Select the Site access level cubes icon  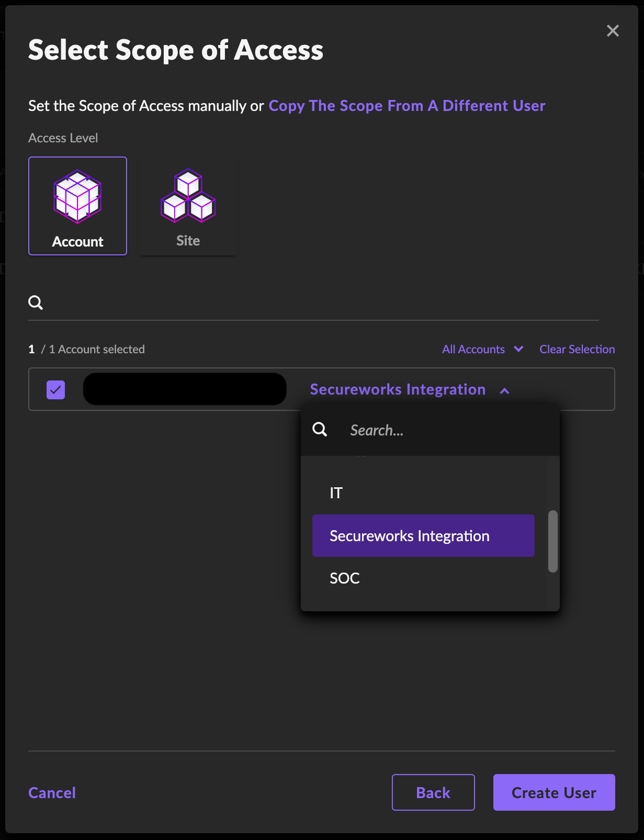[188, 196]
